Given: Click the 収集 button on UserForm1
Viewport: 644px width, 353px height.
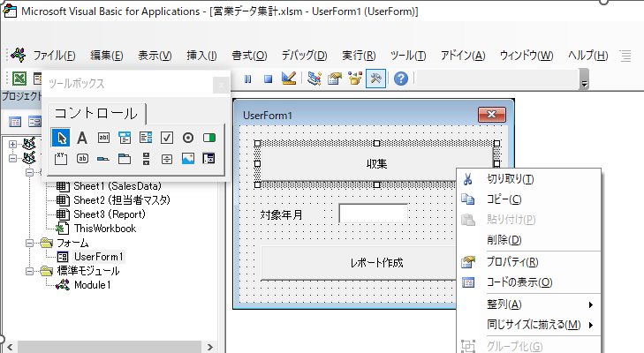Looking at the screenshot, I should coord(376,164).
